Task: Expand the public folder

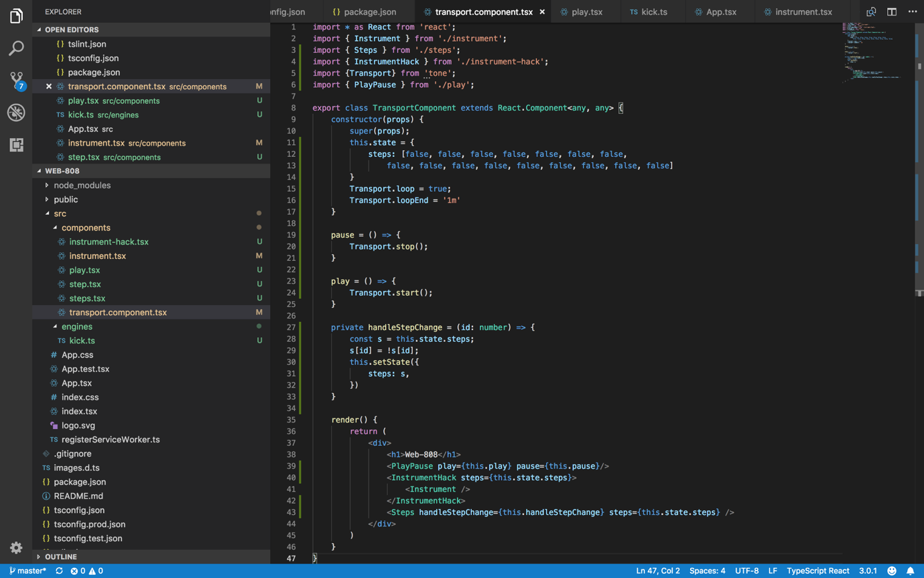Action: pos(66,199)
